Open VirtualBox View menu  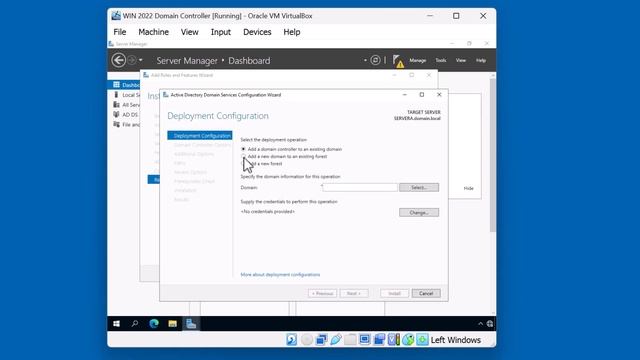click(189, 32)
